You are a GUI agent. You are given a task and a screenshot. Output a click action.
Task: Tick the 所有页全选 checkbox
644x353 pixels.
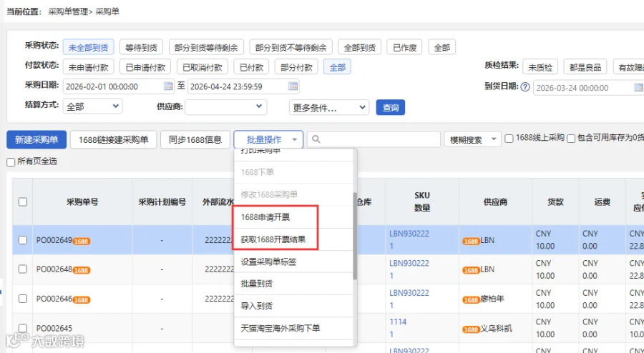click(11, 162)
